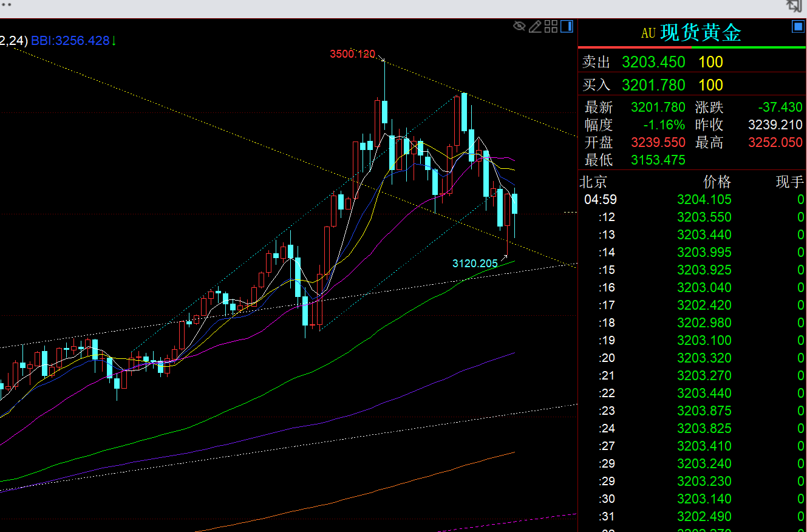Select the tick price 3203.100
The width and height of the screenshot is (807, 532).
pos(704,340)
